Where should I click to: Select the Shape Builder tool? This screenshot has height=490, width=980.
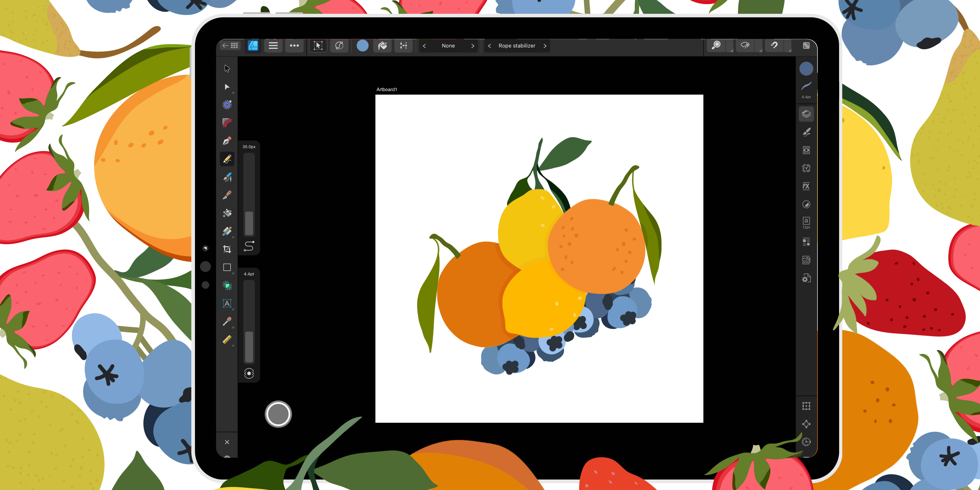[x=227, y=285]
